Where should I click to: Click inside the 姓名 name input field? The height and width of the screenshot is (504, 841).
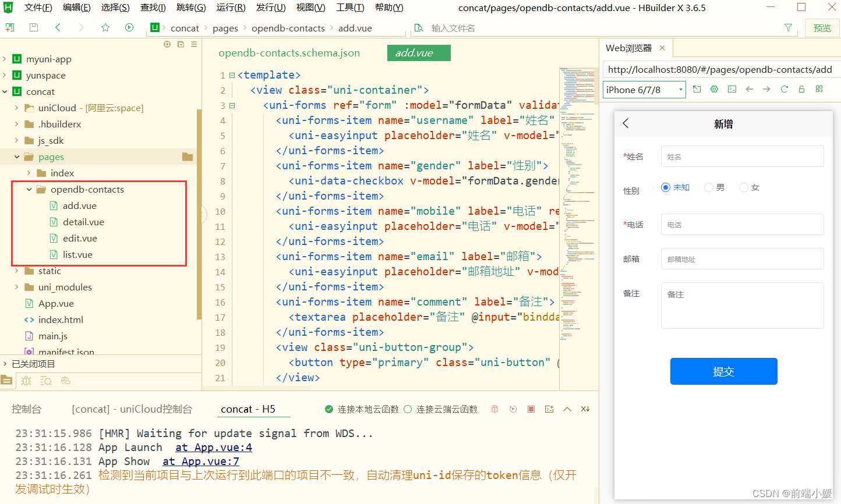pyautogui.click(x=742, y=156)
